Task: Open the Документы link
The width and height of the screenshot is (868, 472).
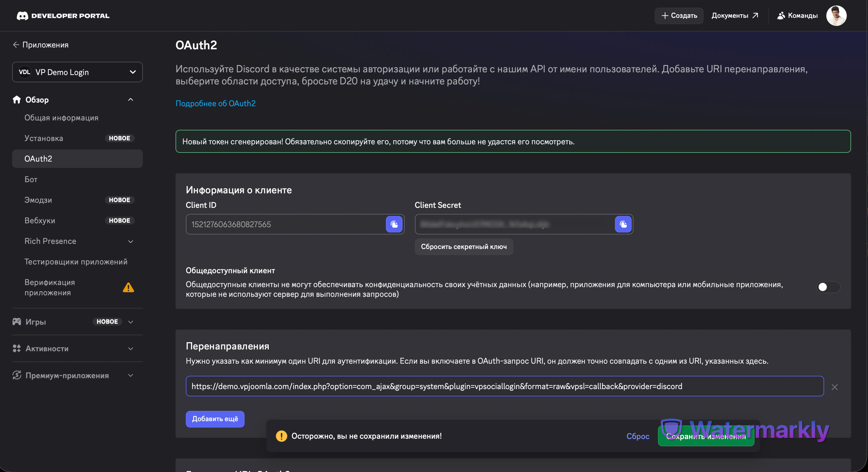Action: tap(735, 15)
